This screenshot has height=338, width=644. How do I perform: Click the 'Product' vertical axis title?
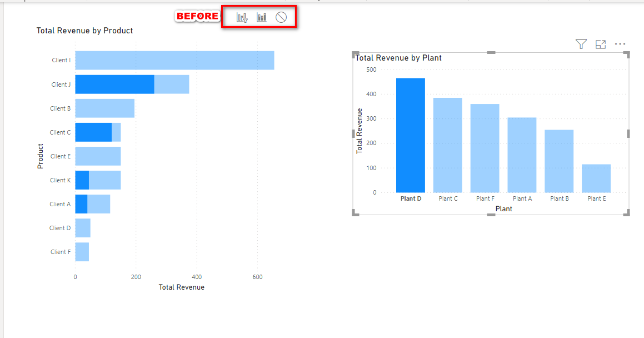[x=40, y=156]
